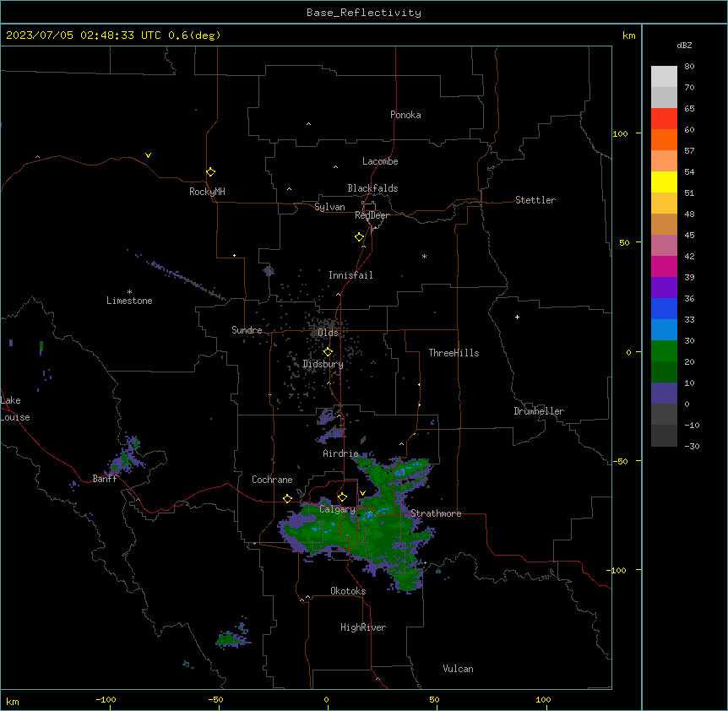728x711 pixels.
Task: Click the 100 tick label on the right axis
Action: [620, 133]
